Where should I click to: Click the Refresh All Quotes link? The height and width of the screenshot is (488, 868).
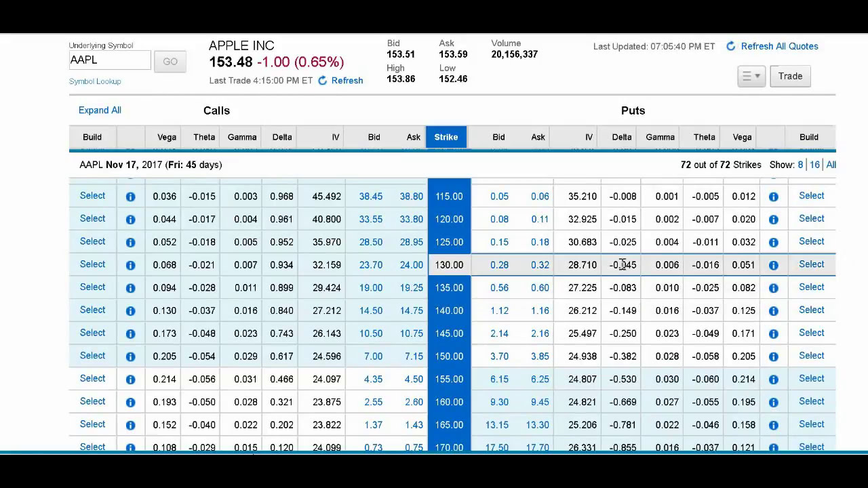779,46
